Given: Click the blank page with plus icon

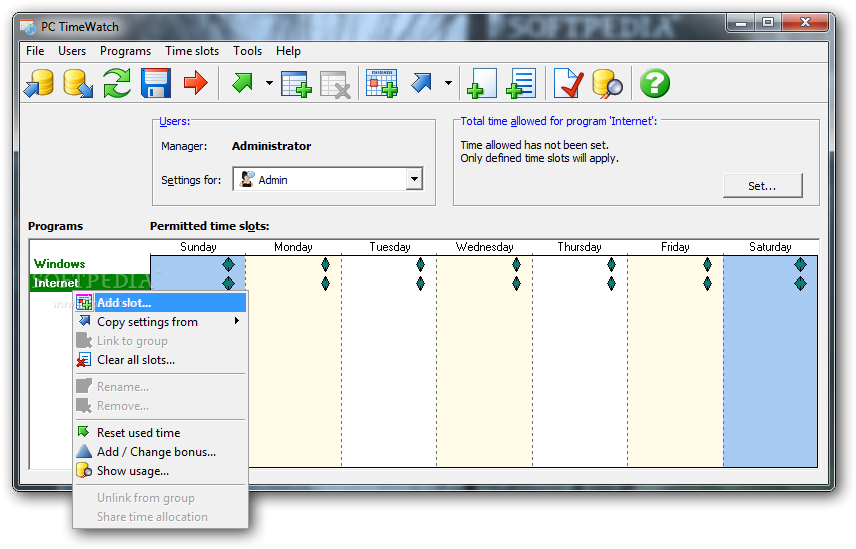Looking at the screenshot, I should [x=482, y=83].
